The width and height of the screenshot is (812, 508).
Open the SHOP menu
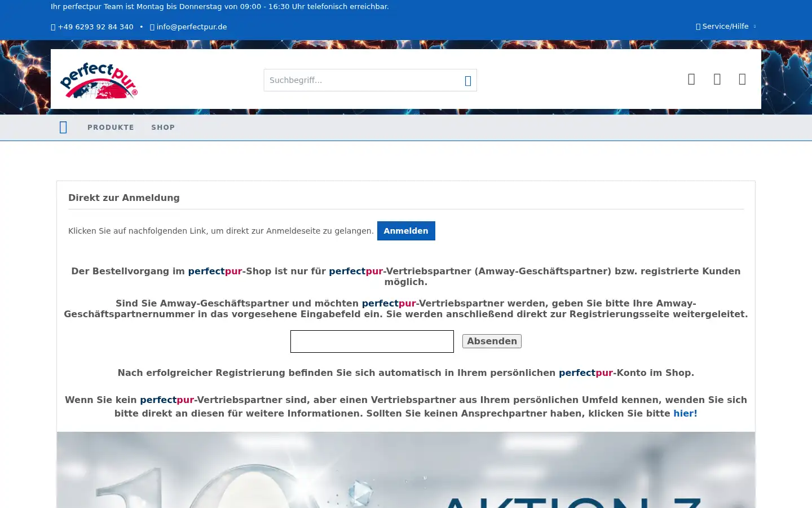163,128
